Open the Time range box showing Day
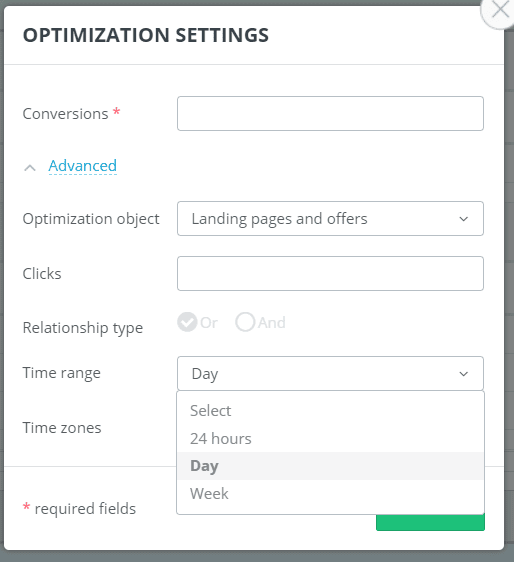Screen dimensions: 514x562 (x=330, y=373)
